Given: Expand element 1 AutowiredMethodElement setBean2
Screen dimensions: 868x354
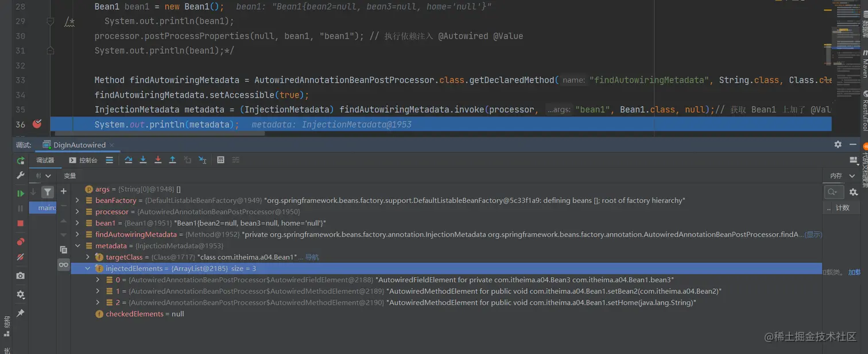Looking at the screenshot, I should point(98,291).
